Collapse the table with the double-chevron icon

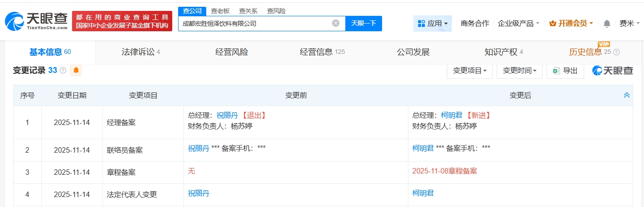(x=626, y=95)
